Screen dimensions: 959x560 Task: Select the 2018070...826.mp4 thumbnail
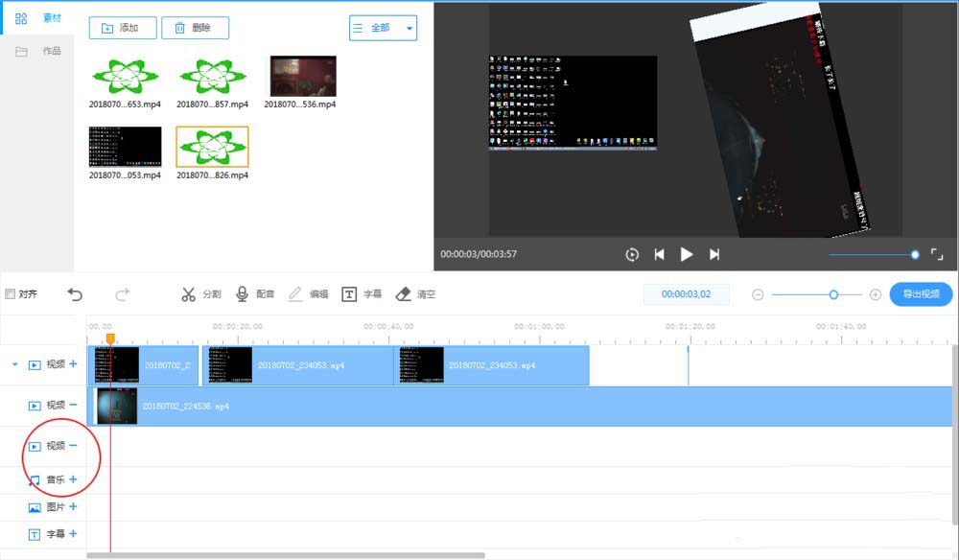tap(212, 147)
